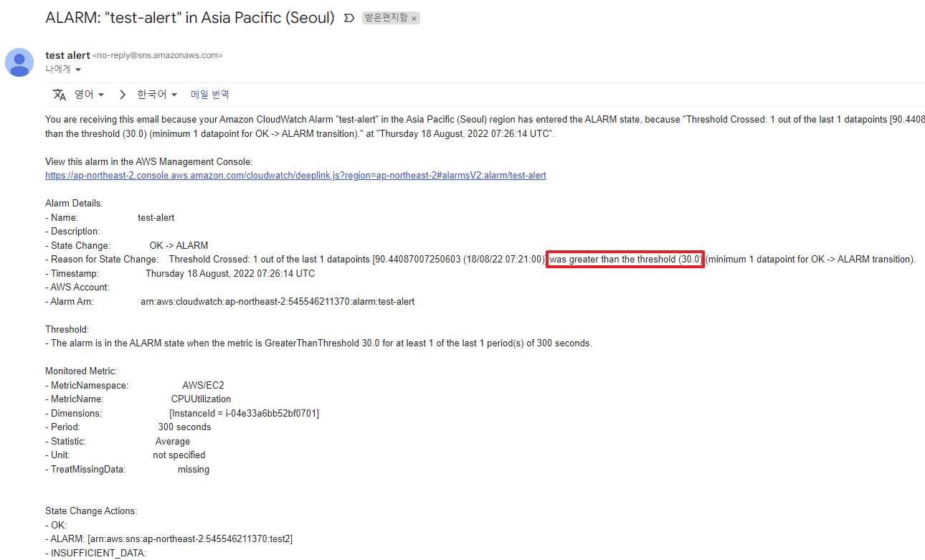Expand recipient details arrow next to 나에게

coord(77,70)
